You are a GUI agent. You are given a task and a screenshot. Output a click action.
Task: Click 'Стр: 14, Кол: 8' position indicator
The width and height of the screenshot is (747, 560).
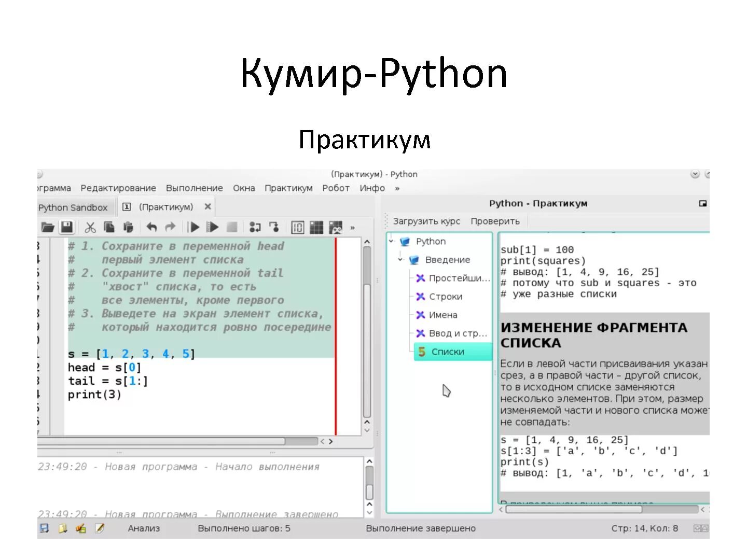(644, 528)
